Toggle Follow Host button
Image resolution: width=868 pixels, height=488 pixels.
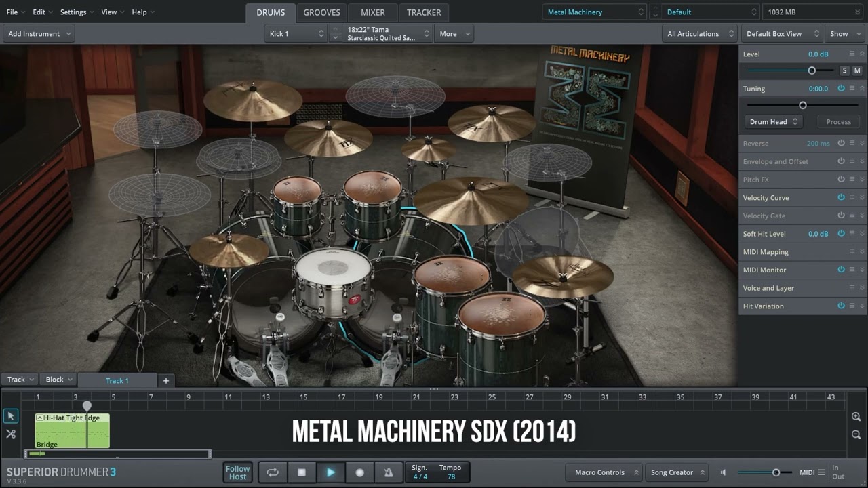tap(237, 472)
